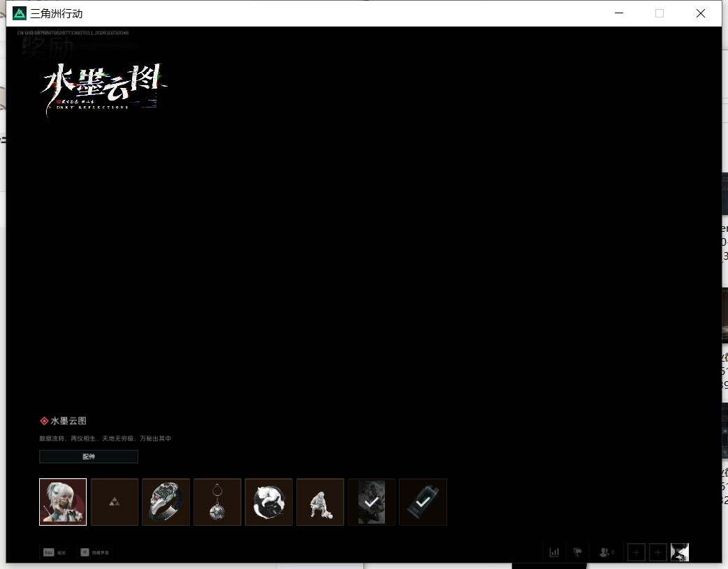This screenshot has height=569, width=728.
Task: Open the player avatar profile
Action: coord(680,552)
